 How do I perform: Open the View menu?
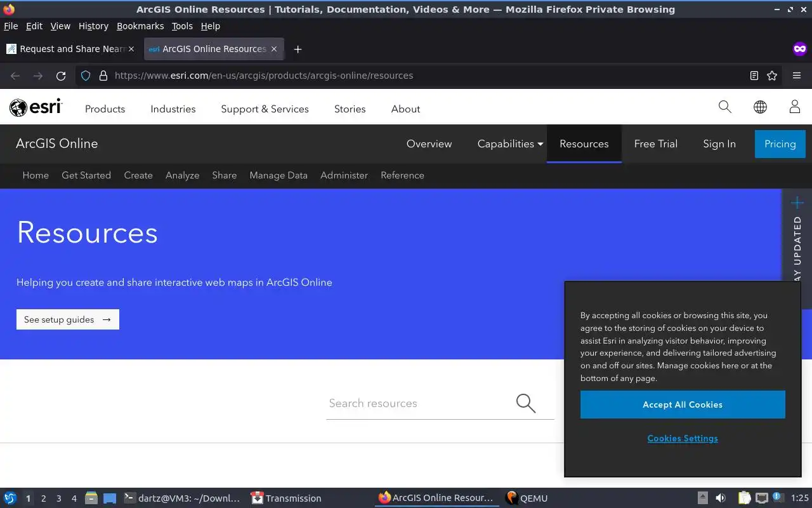pos(60,26)
